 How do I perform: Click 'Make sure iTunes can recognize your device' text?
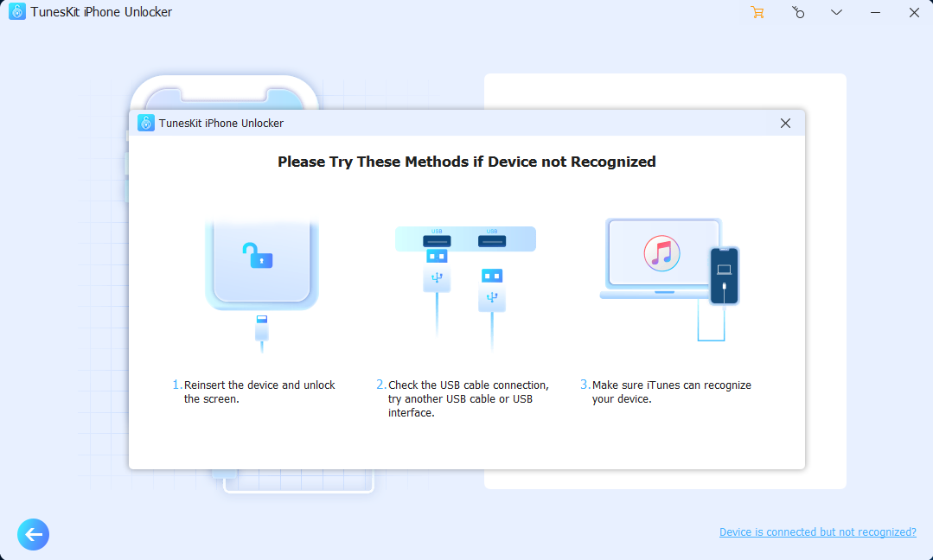coord(671,391)
